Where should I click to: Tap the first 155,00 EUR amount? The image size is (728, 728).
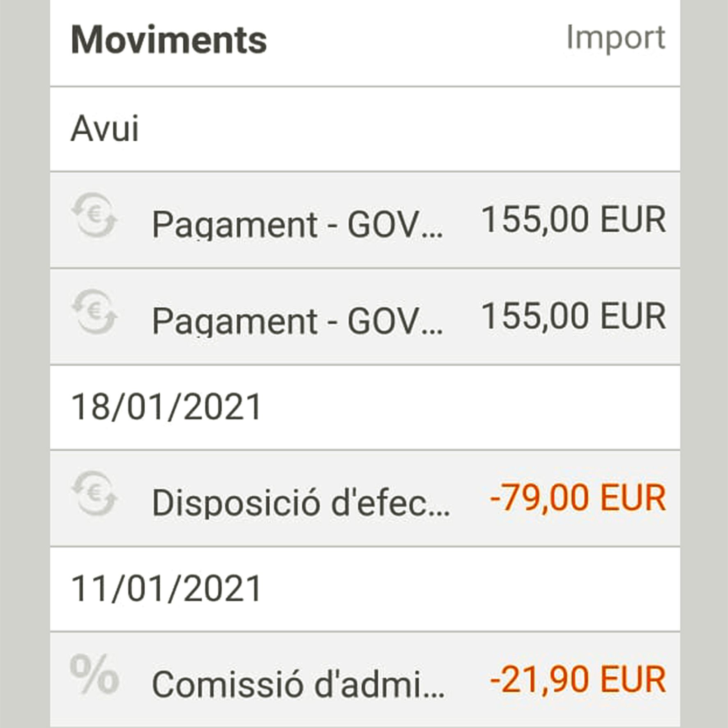click(x=574, y=220)
